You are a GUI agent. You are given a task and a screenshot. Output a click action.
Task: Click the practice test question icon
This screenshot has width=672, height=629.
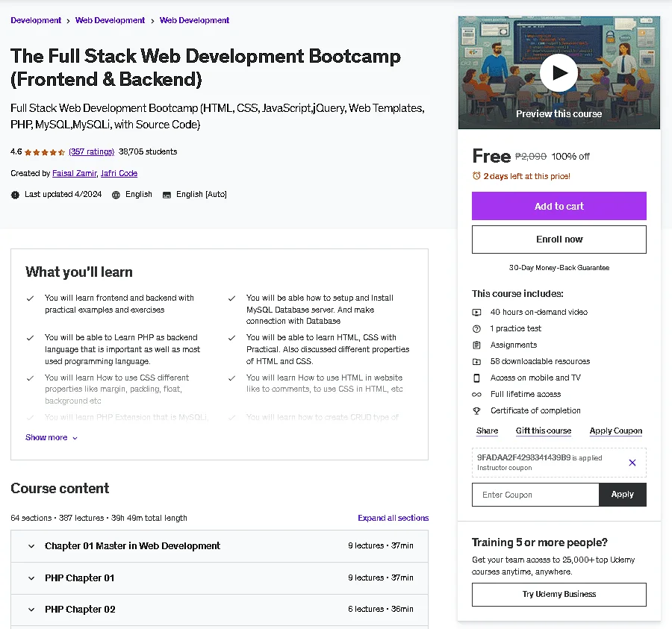476,328
